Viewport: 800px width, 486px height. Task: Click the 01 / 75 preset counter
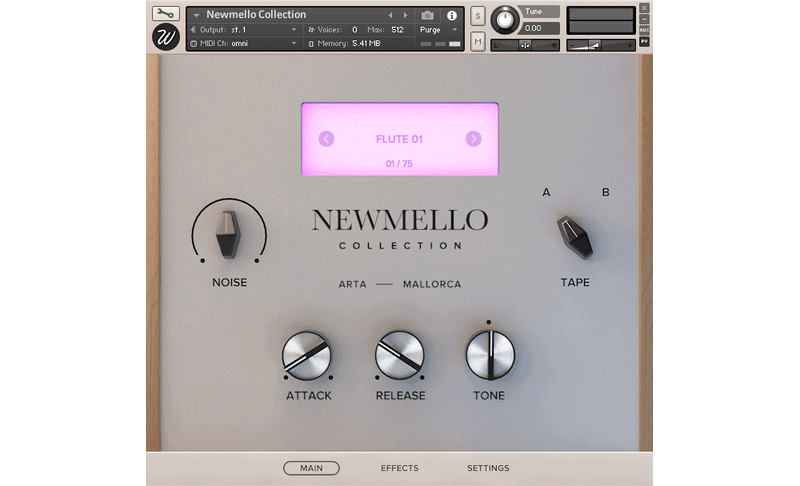399,164
